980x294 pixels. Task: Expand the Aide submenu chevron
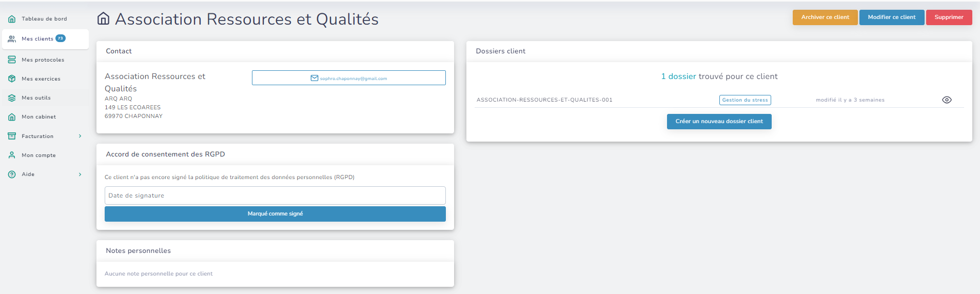[x=80, y=174]
